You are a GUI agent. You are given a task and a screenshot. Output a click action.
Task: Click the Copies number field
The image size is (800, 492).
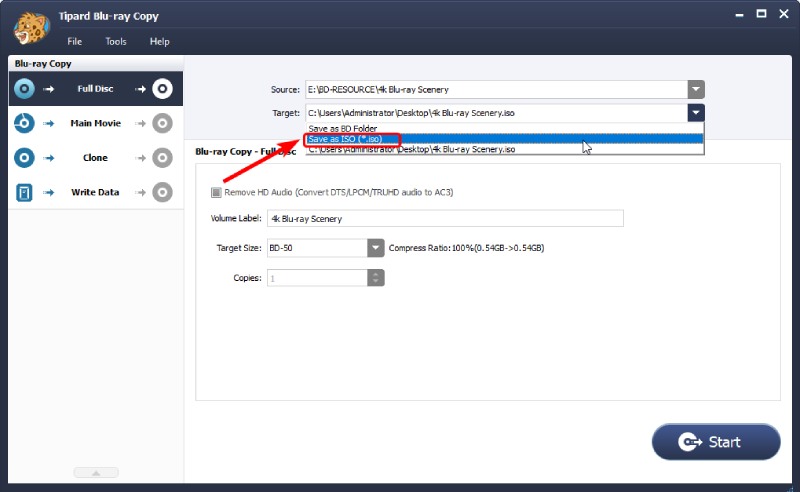coord(317,278)
